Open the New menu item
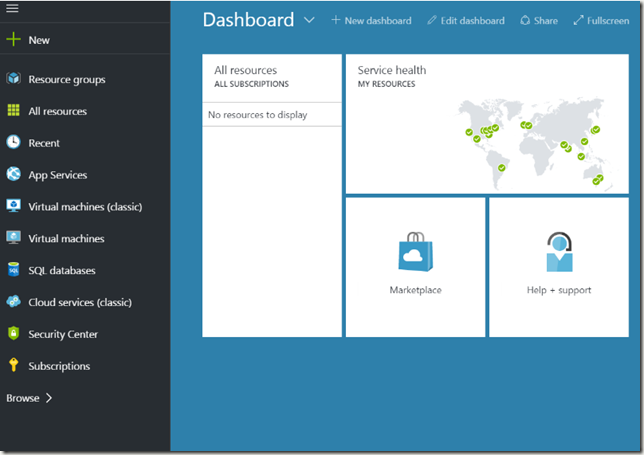Image resolution: width=644 pixels, height=455 pixels. pyautogui.click(x=39, y=40)
